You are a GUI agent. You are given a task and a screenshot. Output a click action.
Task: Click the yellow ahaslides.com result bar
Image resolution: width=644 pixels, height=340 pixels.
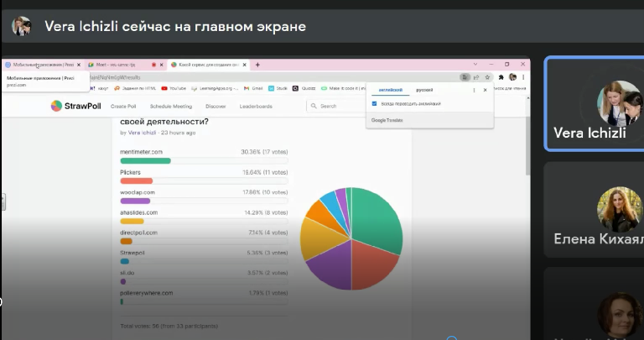pyautogui.click(x=132, y=221)
